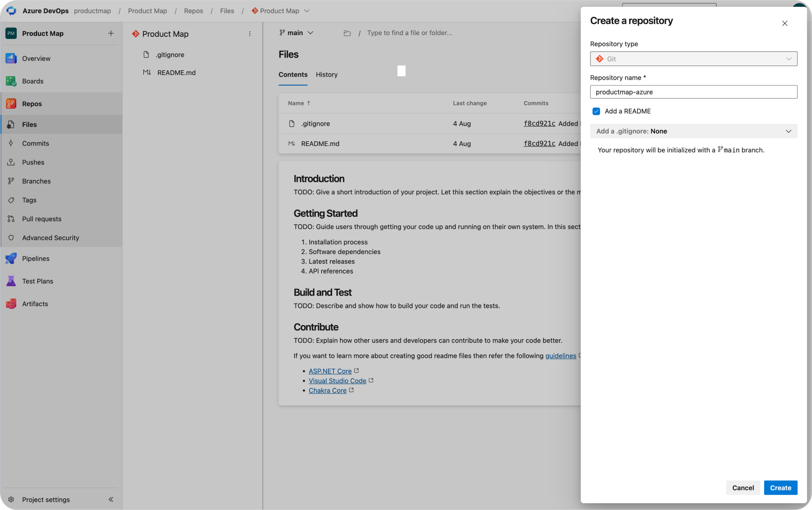
Task: Select README.md in the file tree
Action: [x=176, y=73]
